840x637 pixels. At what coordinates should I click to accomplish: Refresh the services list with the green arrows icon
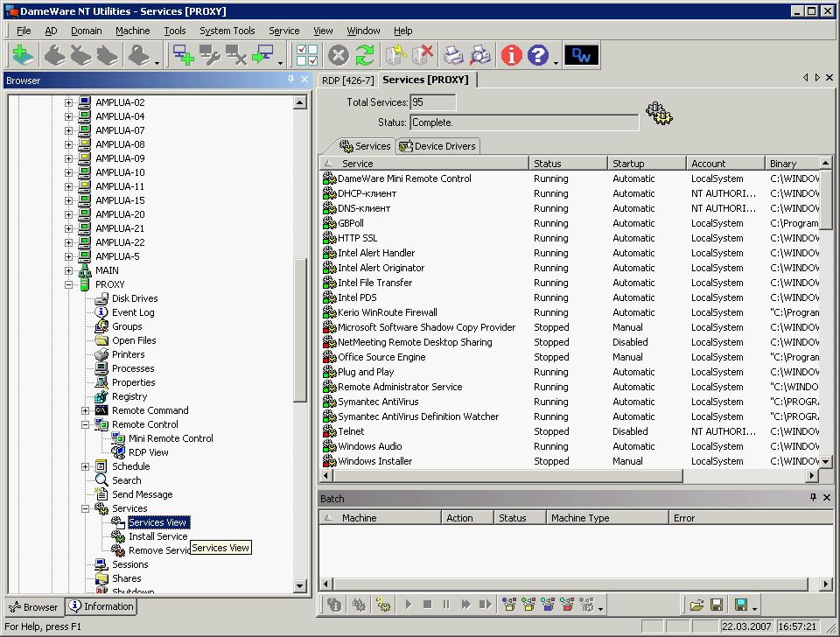pos(365,54)
